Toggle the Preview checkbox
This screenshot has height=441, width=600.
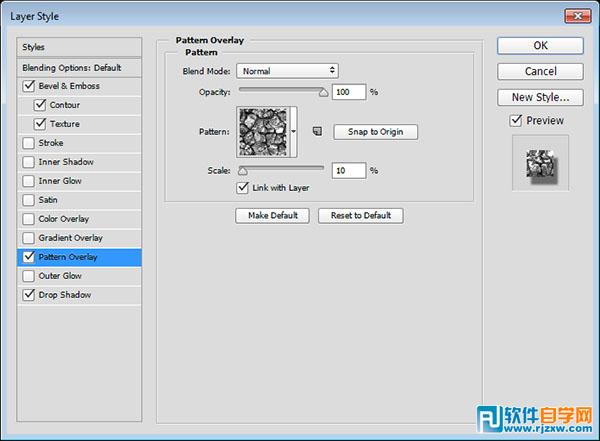click(516, 121)
